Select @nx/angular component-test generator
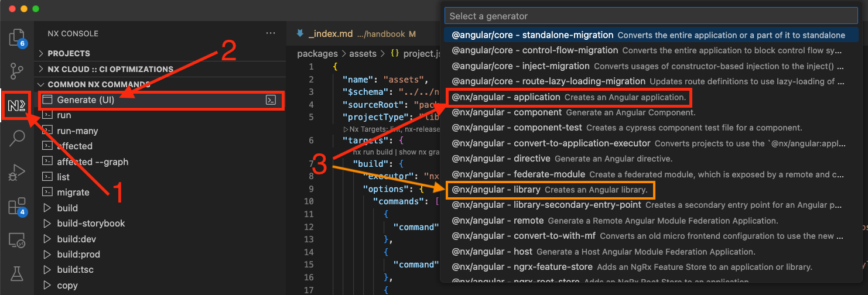This screenshot has width=868, height=295. point(651,127)
